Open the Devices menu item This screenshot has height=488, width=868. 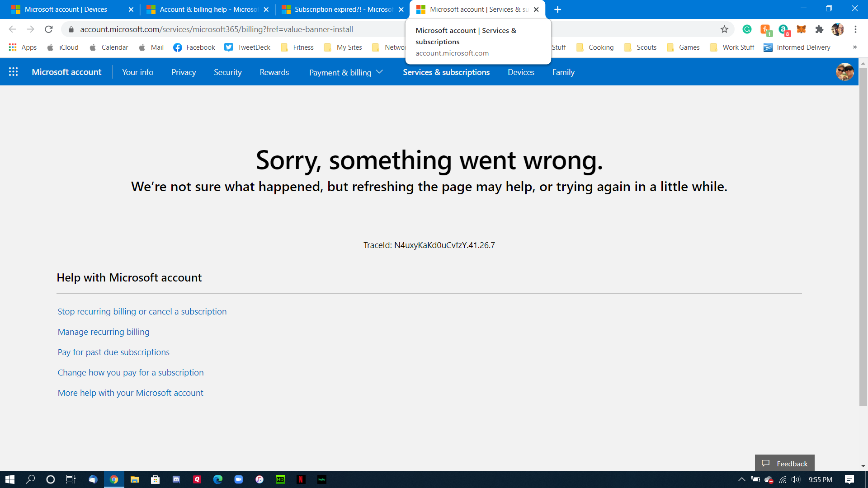point(521,72)
